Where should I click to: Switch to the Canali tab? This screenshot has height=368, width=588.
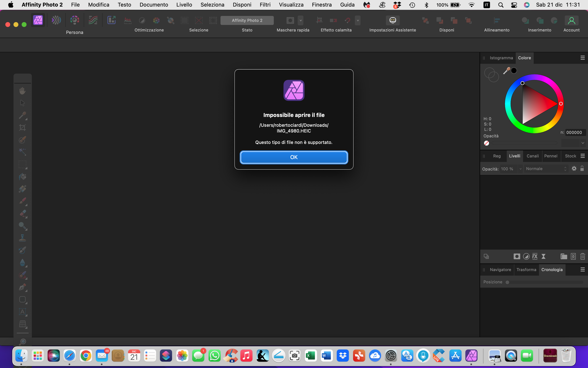532,156
